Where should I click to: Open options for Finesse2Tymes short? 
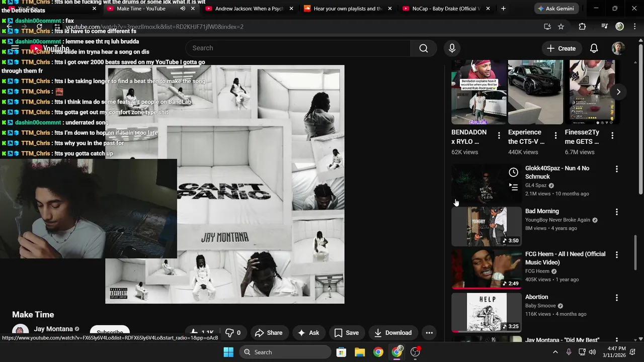pos(612,136)
